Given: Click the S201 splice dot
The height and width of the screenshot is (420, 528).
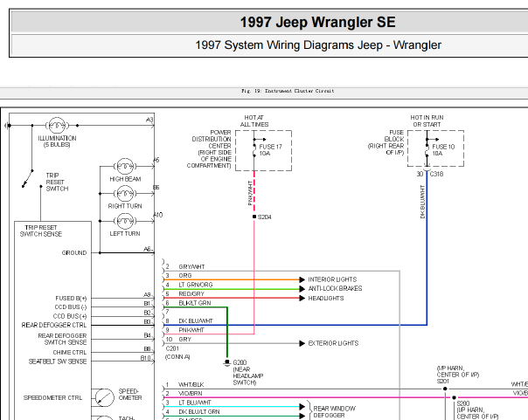Looking at the screenshot, I should click(445, 389).
